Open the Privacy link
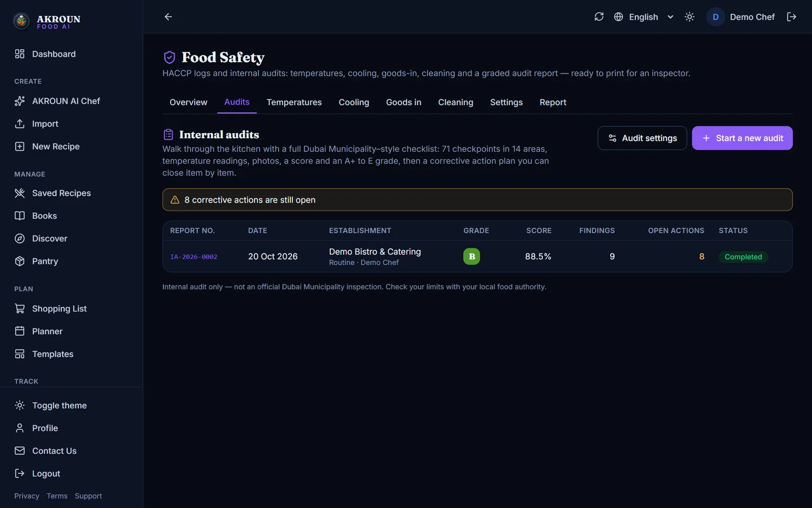This screenshot has height=508, width=812. (x=27, y=496)
